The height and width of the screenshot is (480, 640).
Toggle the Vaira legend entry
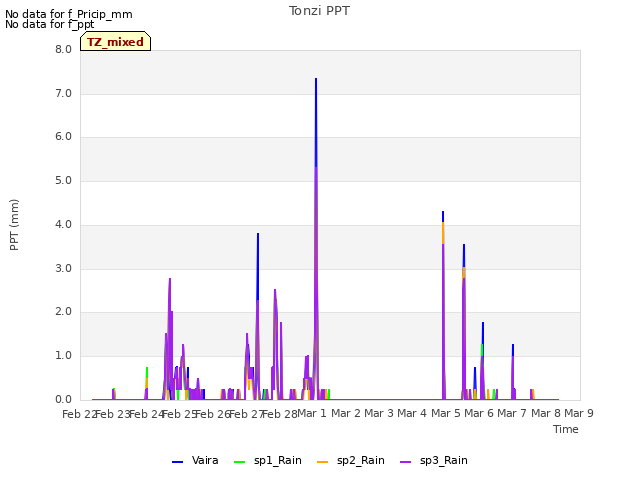(195, 461)
